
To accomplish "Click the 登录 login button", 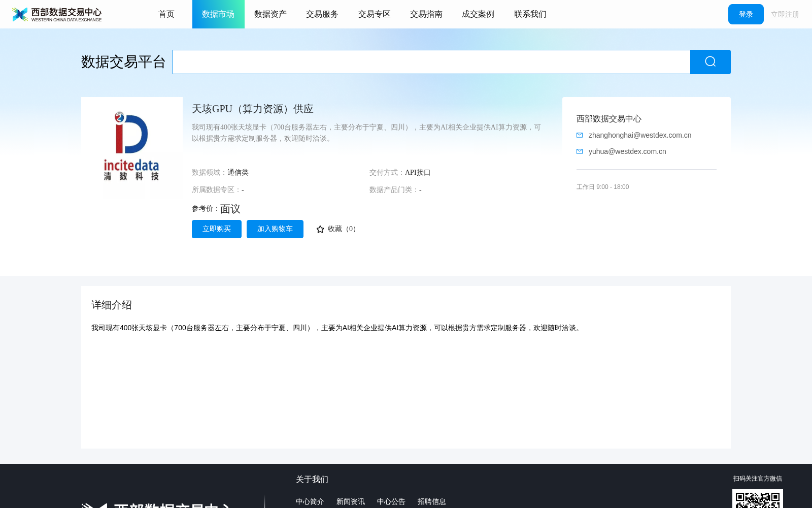I will (746, 14).
